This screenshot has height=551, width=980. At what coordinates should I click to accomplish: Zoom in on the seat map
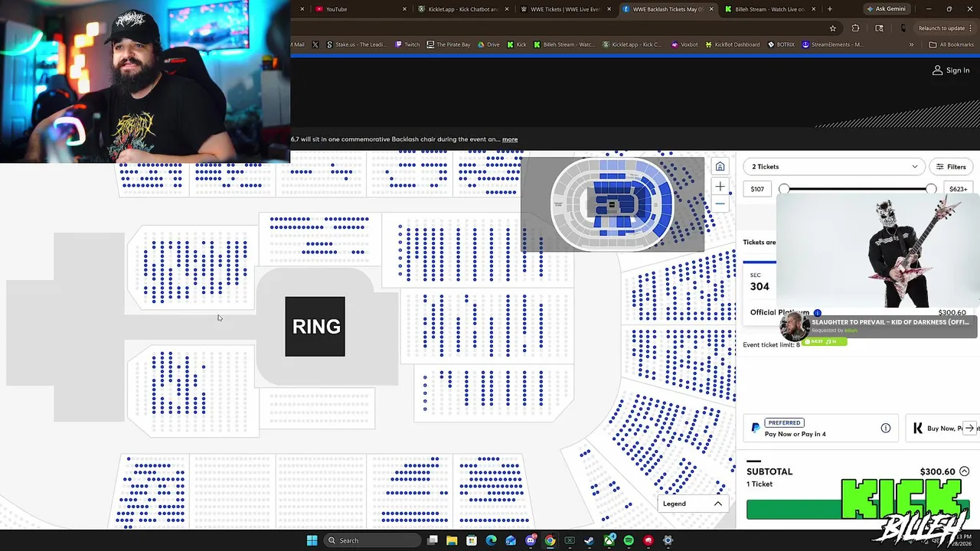(720, 187)
